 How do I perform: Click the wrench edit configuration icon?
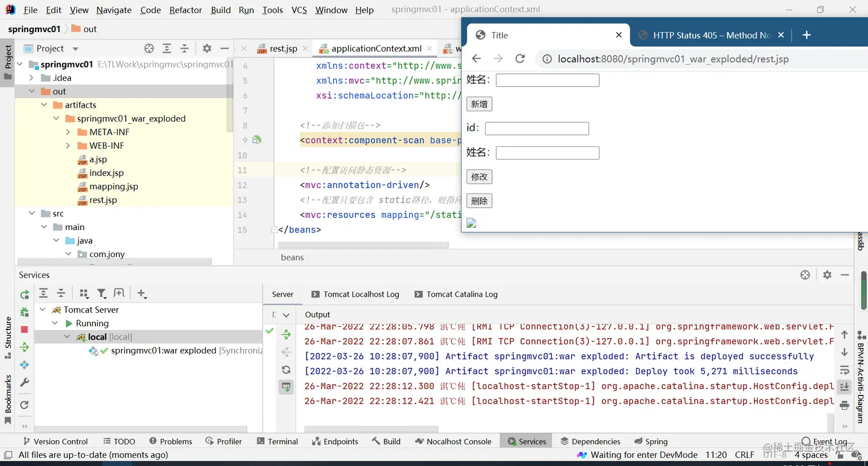click(x=24, y=382)
